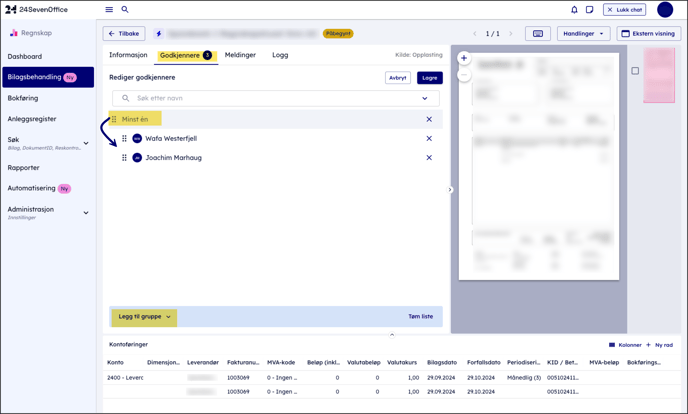Expand the Administrasjon sidebar section

(x=86, y=213)
